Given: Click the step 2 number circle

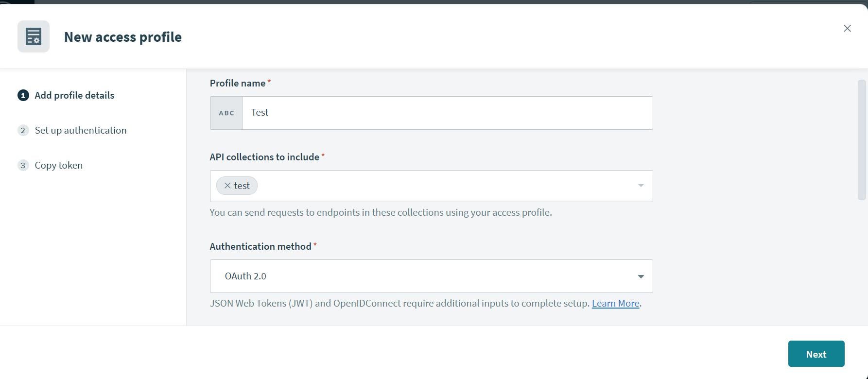Looking at the screenshot, I should [x=23, y=130].
